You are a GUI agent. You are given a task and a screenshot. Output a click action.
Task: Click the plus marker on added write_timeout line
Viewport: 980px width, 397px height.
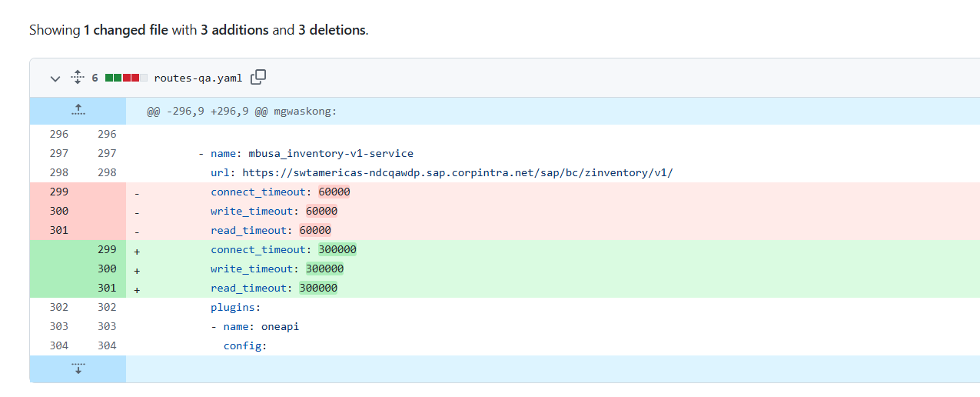click(137, 269)
